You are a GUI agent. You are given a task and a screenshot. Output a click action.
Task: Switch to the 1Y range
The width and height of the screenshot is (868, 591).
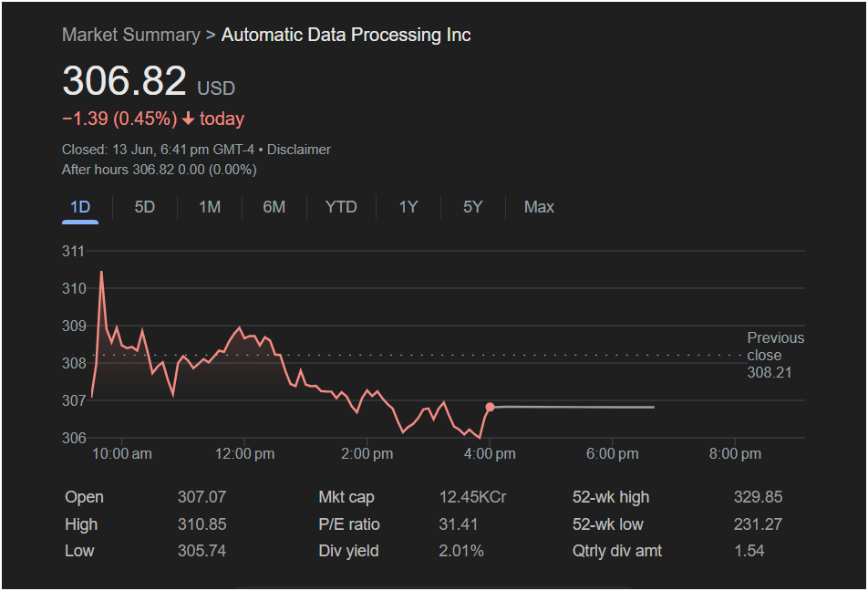[408, 207]
